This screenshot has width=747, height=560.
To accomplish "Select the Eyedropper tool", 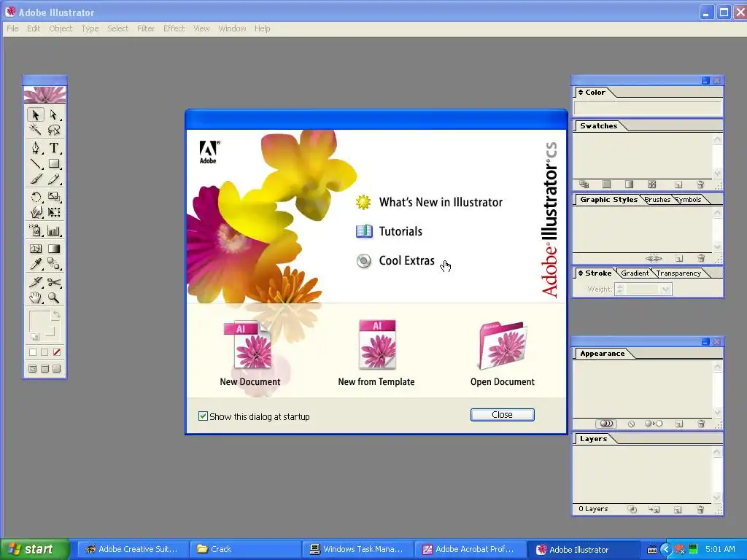I will tap(35, 264).
